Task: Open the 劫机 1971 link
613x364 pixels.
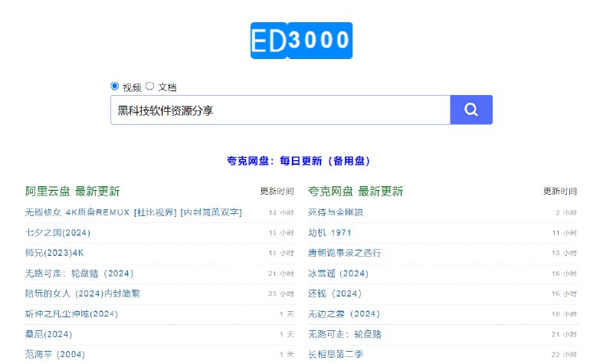Action: click(x=329, y=232)
